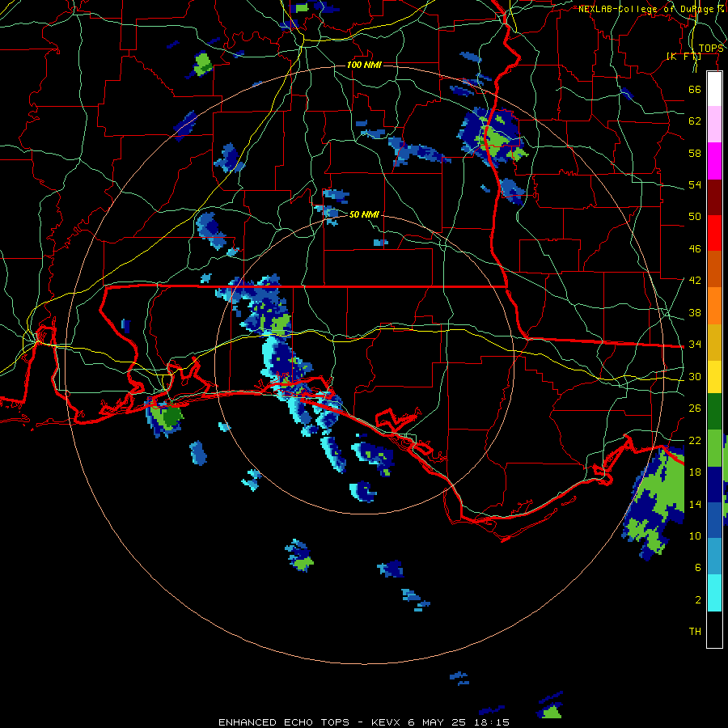Click the legend value "10"

pos(695,536)
